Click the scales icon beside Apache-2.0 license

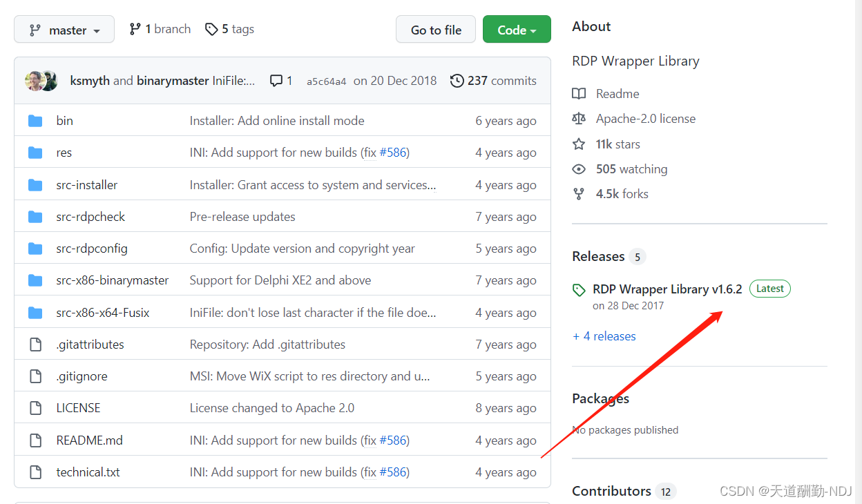[579, 119]
